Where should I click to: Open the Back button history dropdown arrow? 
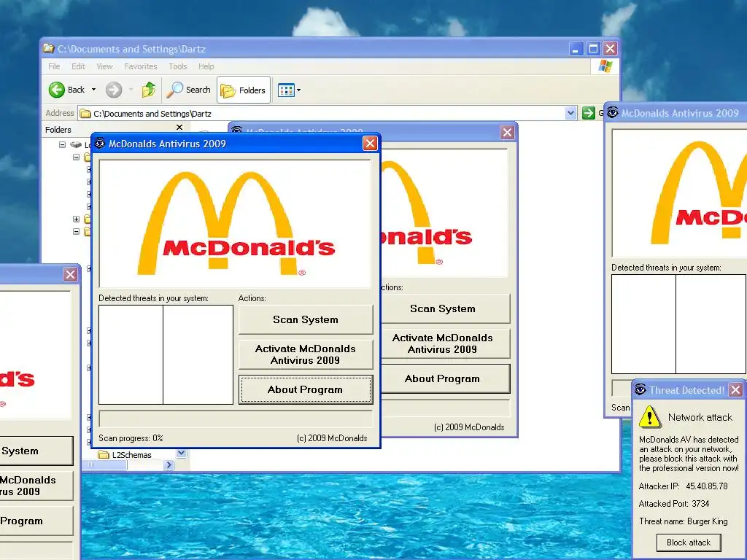pyautogui.click(x=93, y=90)
